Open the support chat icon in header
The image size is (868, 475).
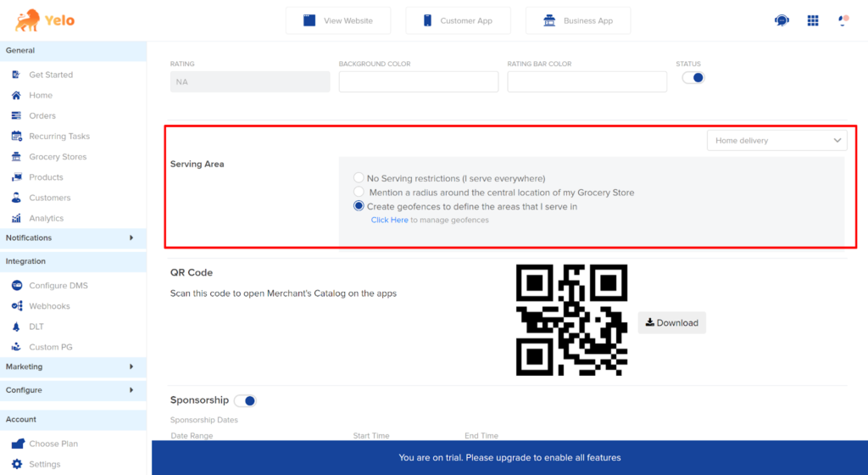click(782, 20)
